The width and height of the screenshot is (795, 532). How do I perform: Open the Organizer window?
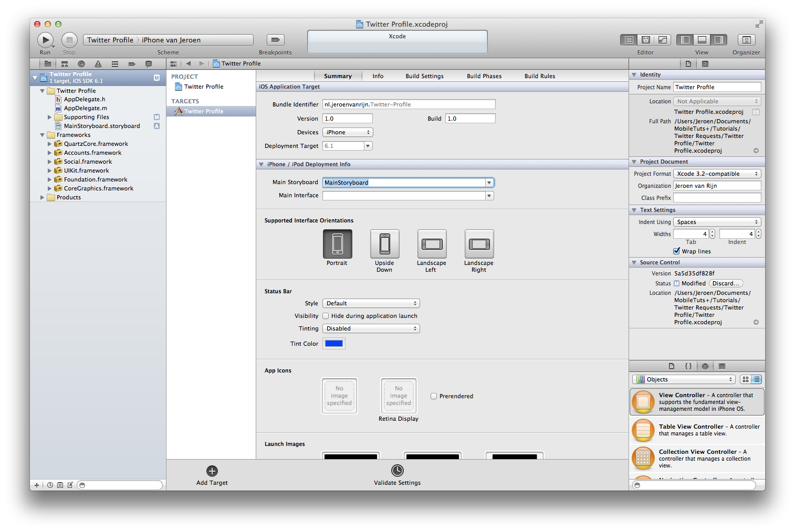(x=746, y=40)
